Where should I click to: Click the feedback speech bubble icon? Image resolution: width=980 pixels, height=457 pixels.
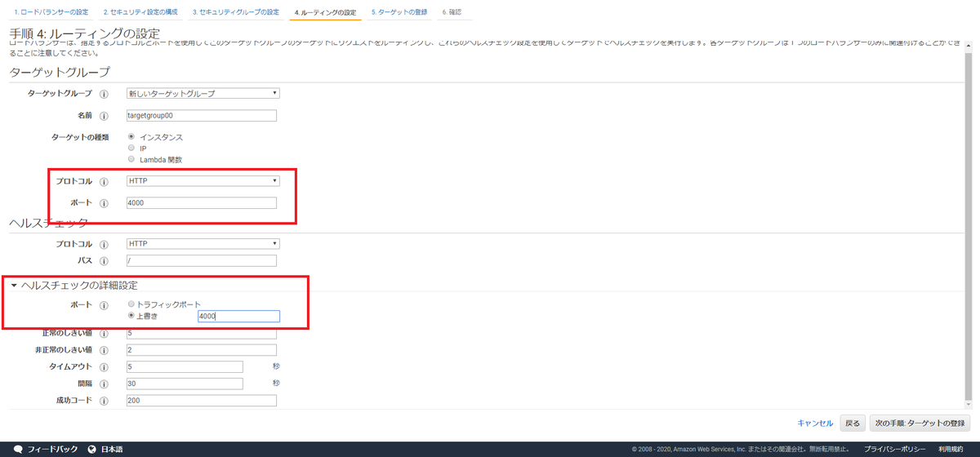(18, 450)
